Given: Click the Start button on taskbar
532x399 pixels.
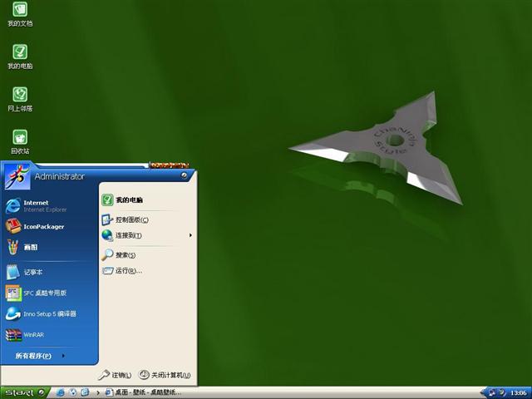Looking at the screenshot, I should pyautogui.click(x=24, y=392).
